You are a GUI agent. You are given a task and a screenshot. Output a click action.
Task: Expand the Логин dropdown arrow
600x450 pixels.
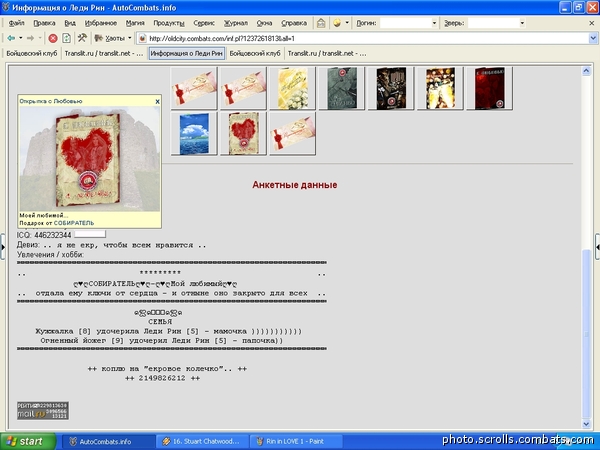pos(434,23)
